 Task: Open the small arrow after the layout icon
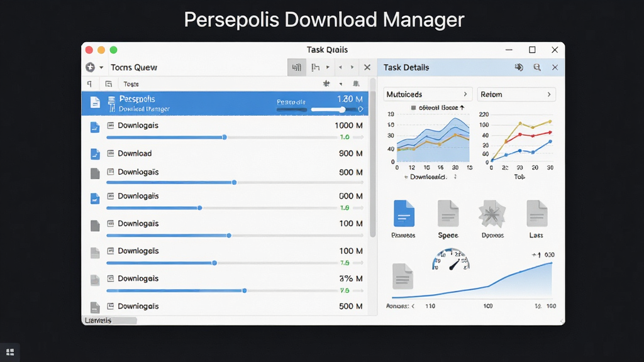point(328,67)
